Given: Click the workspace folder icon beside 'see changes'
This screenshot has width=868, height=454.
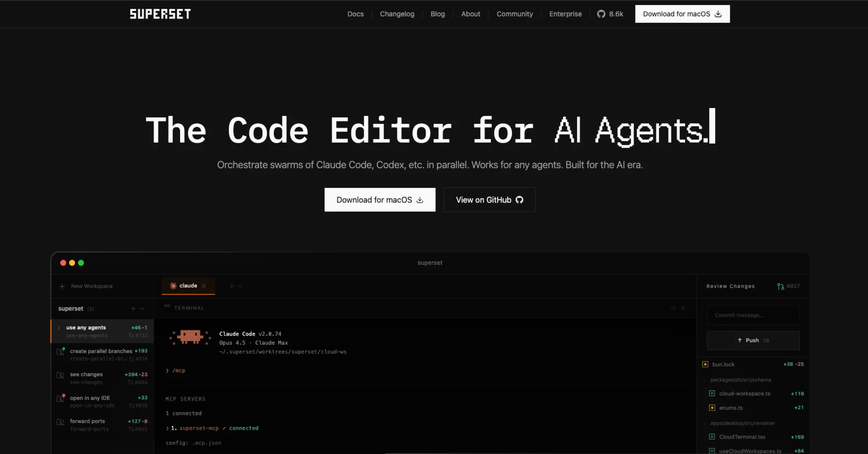Looking at the screenshot, I should pos(61,375).
